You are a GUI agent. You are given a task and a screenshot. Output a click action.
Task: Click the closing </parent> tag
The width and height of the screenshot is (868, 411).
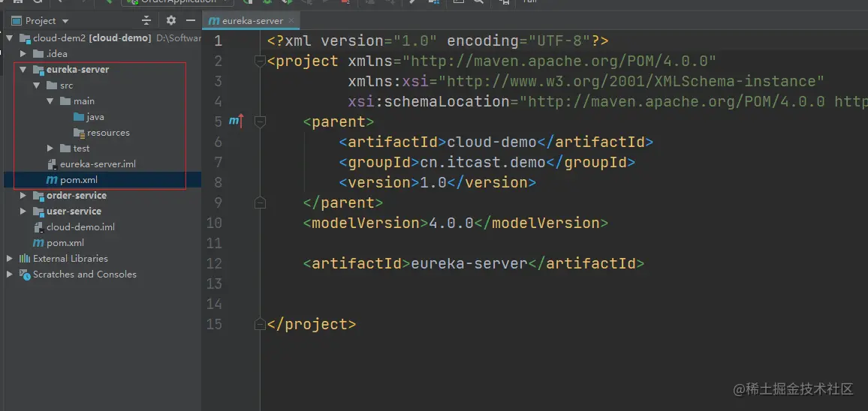click(343, 203)
